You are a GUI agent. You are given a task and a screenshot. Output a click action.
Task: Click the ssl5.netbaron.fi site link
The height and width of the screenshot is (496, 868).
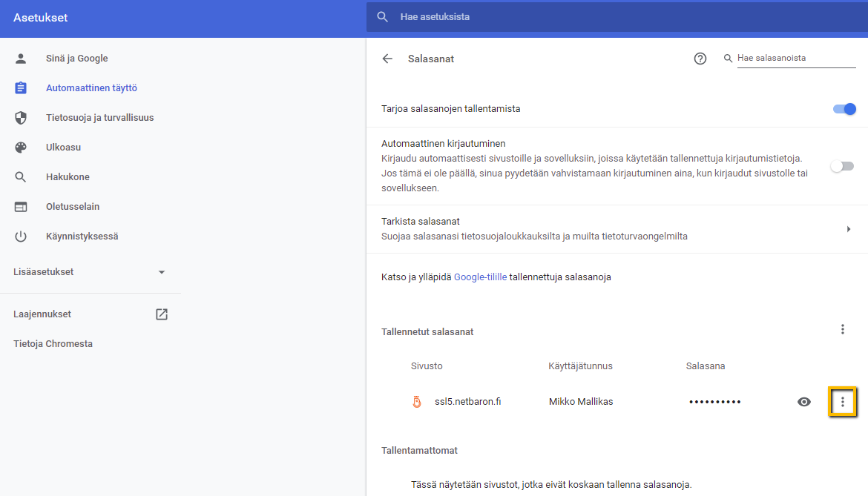tap(467, 402)
